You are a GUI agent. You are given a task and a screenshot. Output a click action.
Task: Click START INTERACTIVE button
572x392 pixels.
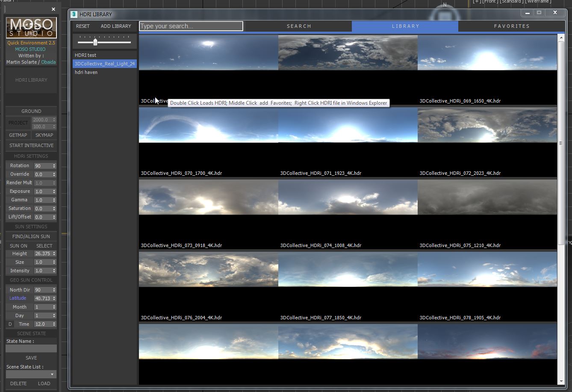click(x=31, y=145)
